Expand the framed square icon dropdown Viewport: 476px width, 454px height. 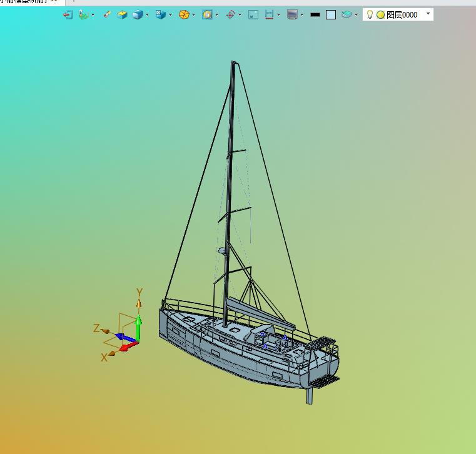click(217, 14)
